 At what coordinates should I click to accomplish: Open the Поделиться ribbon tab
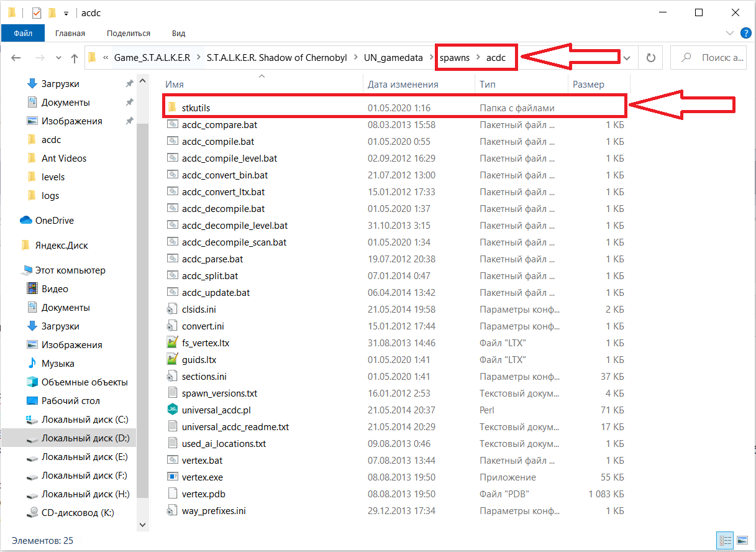point(129,33)
